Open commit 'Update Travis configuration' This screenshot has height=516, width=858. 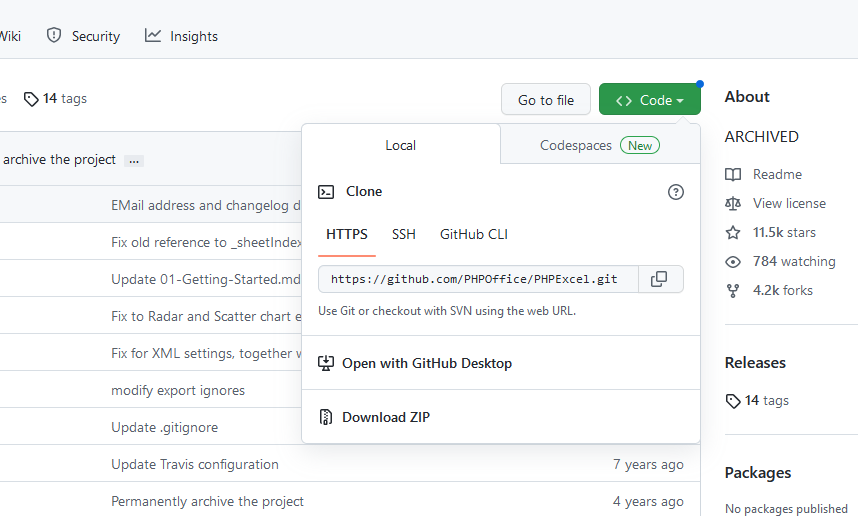195,465
